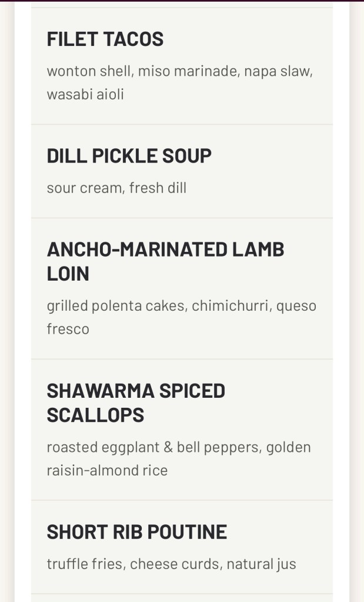Tap the 'raisin-almond rice' text
Screen dimensions: 364x602
point(107,470)
